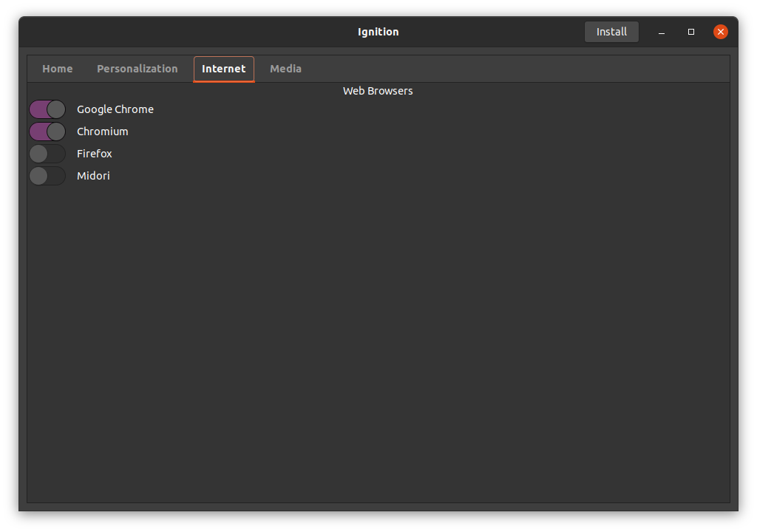Click the Web Browsers section heading
Screen dimensions: 757x532
tap(378, 90)
